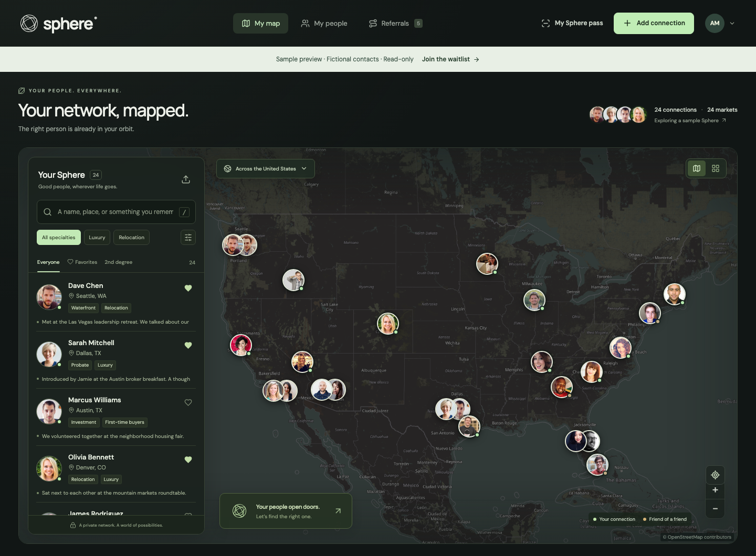This screenshot has height=556, width=756.
Task: Click the locate me target icon
Action: (x=715, y=475)
